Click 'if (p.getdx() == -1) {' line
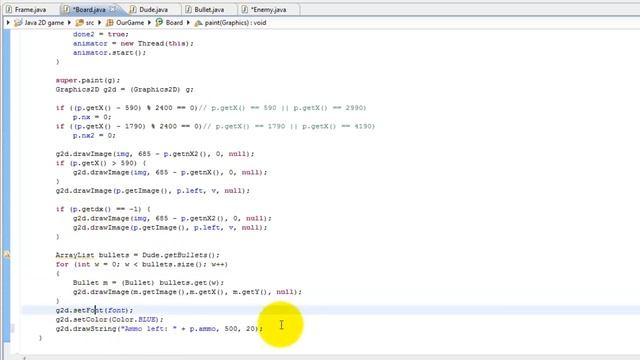640x360 pixels. [103, 209]
